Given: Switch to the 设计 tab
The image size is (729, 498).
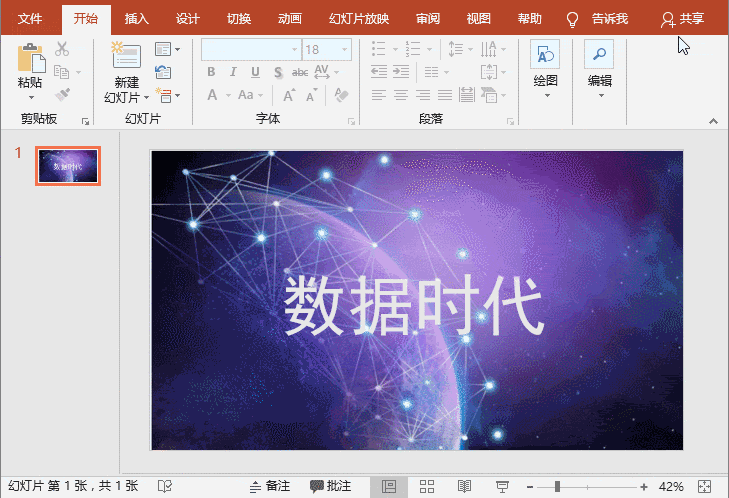Looking at the screenshot, I should (188, 19).
